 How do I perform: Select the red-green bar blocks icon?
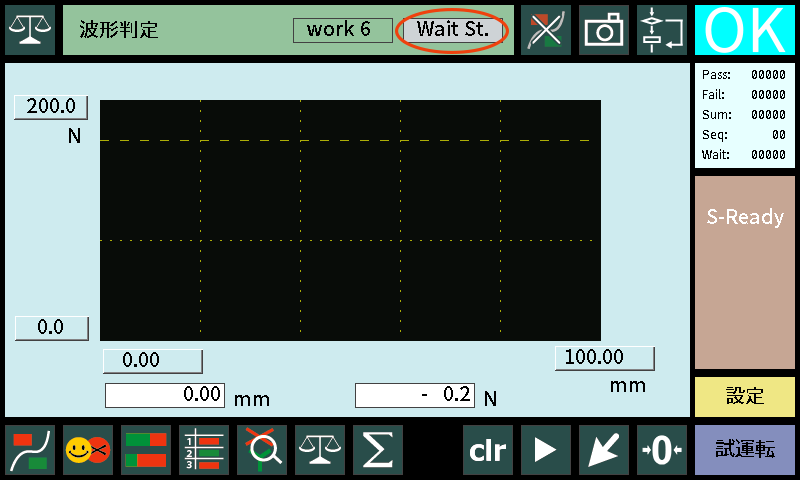(x=146, y=450)
